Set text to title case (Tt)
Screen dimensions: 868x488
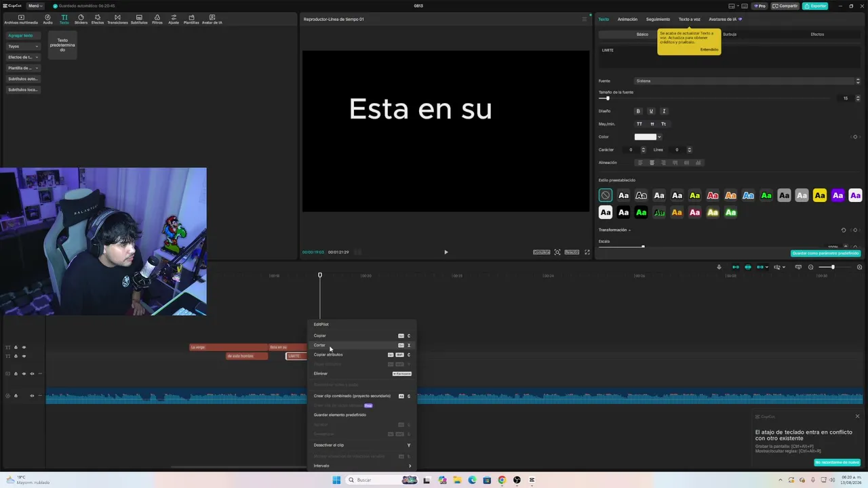(x=663, y=124)
